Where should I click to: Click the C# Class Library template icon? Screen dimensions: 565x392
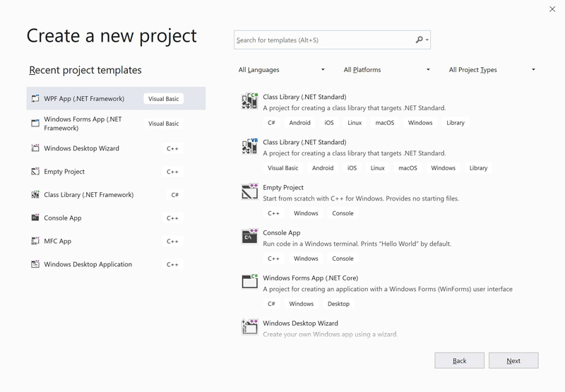pos(249,101)
